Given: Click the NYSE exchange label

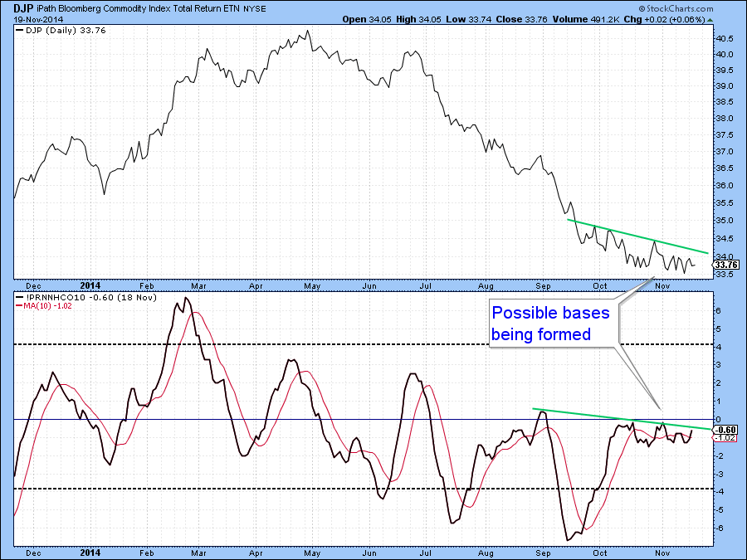Looking at the screenshot, I should click(x=255, y=9).
